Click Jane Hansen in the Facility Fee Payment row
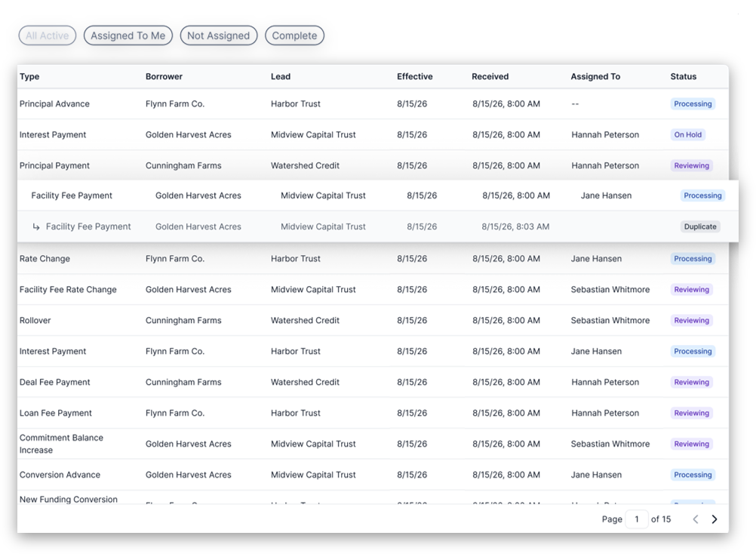The image size is (756, 554). 606,195
